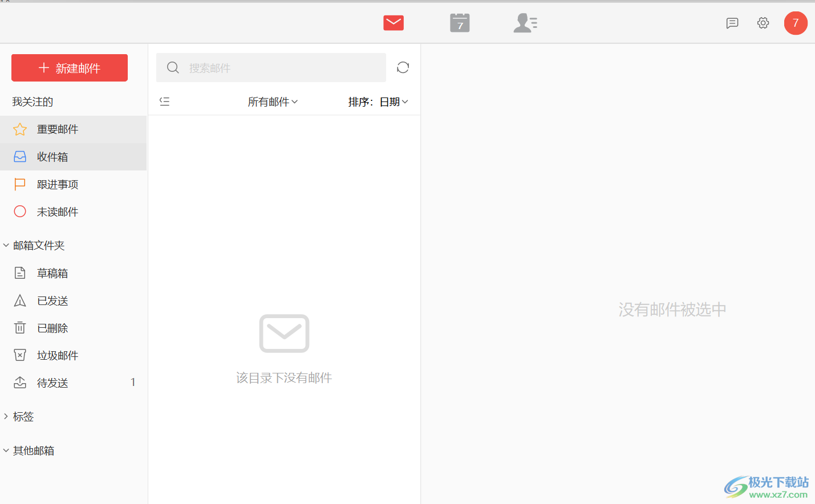Open the 草稿箱 folder
The image size is (815, 504).
73,273
